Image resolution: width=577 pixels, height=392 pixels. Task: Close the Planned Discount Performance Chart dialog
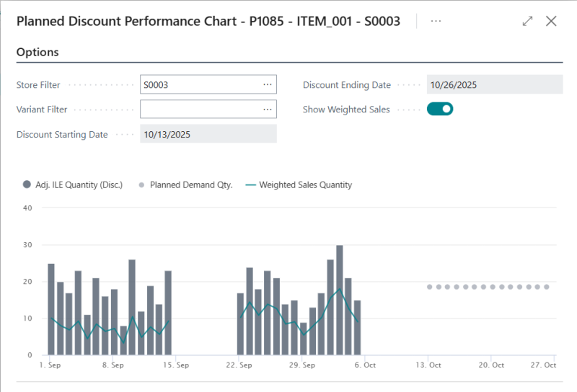[551, 21]
